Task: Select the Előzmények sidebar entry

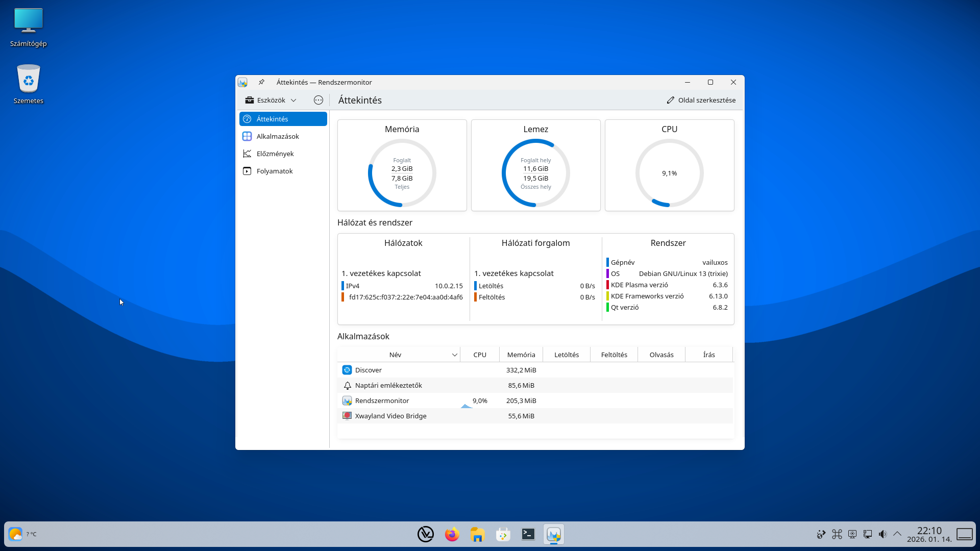Action: coord(275,154)
